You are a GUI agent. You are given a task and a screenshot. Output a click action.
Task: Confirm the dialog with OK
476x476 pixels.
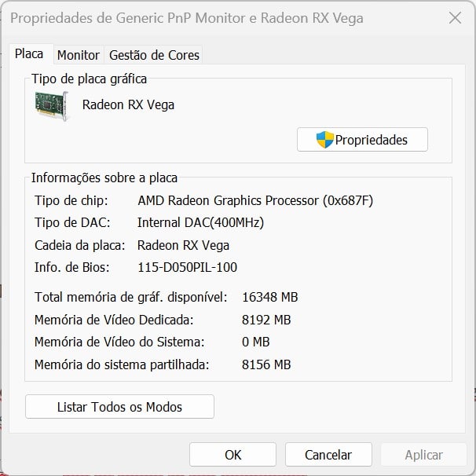pos(233,455)
